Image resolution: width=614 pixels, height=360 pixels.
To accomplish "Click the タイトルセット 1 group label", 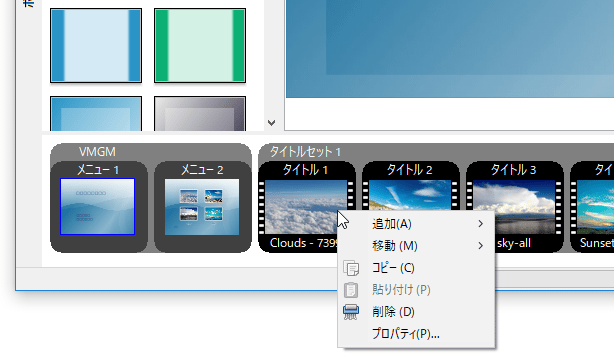I will click(x=305, y=152).
